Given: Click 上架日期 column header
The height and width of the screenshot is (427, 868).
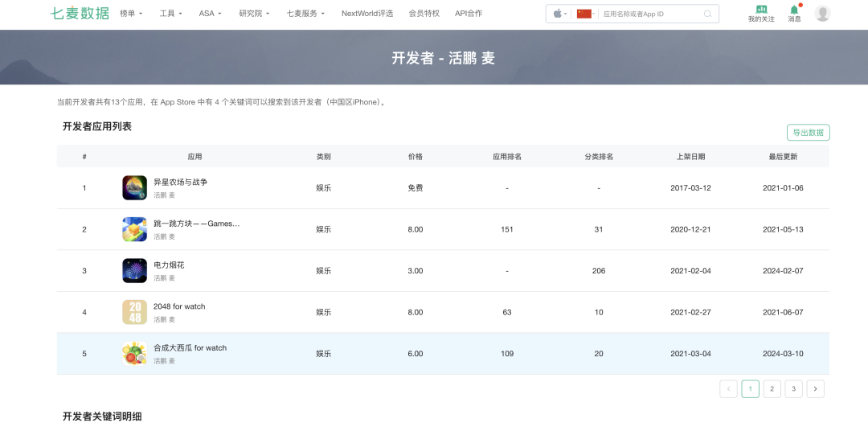Looking at the screenshot, I should pyautogui.click(x=691, y=157).
